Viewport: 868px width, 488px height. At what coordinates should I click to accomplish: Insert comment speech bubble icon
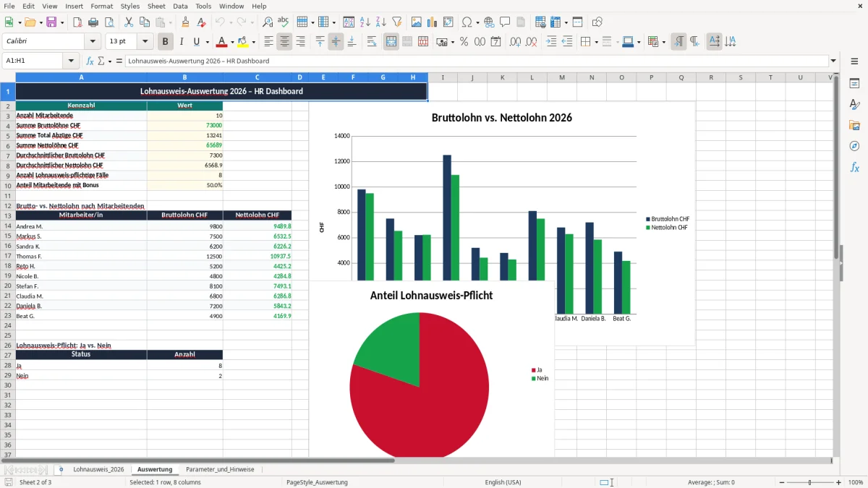(505, 22)
